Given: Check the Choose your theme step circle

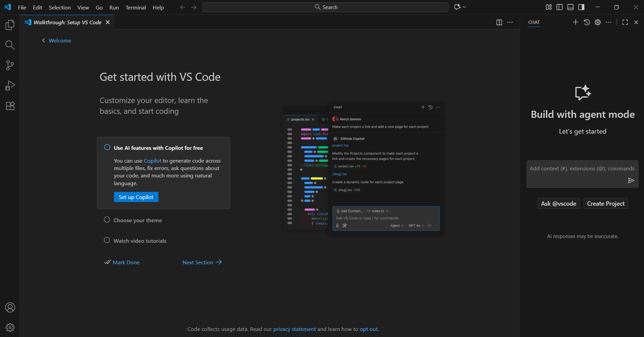Looking at the screenshot, I should coord(107,220).
